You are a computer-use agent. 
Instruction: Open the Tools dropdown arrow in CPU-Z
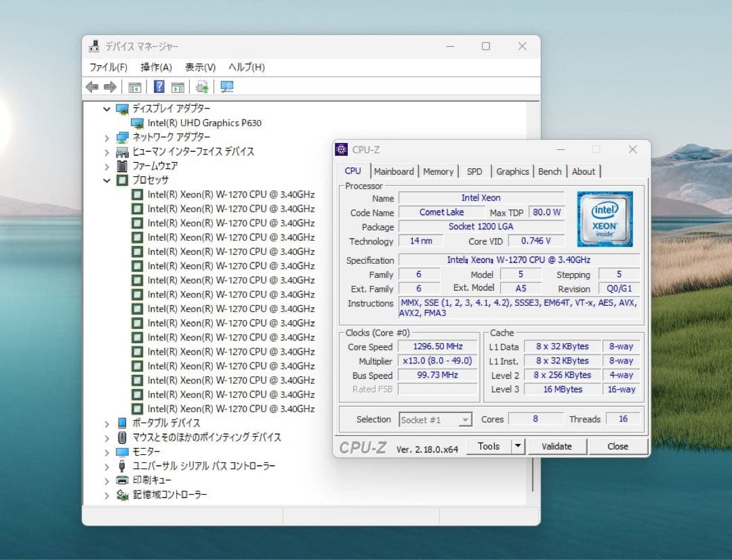click(x=518, y=446)
